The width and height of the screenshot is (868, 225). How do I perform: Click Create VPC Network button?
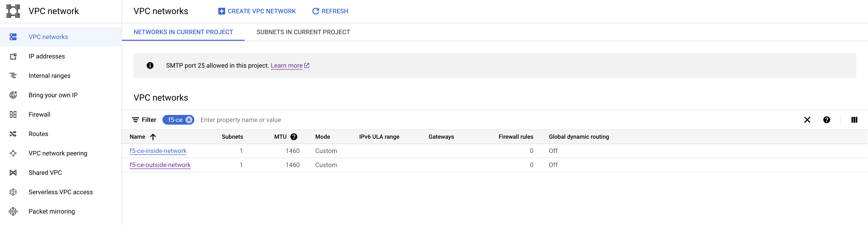click(257, 11)
